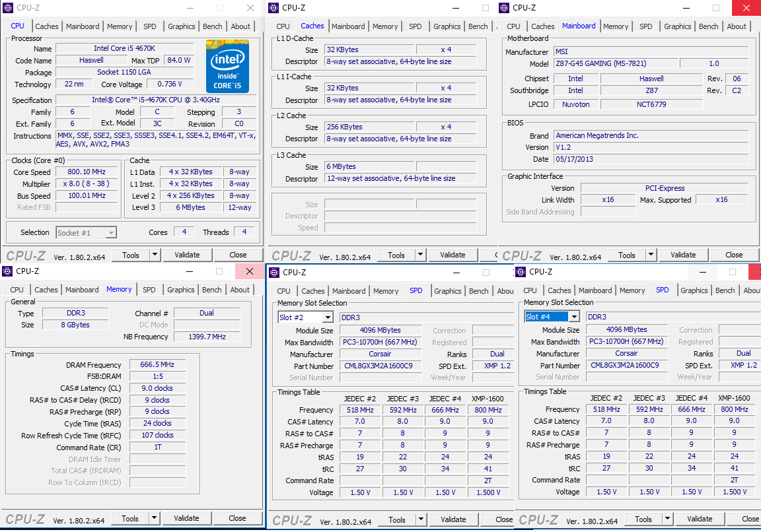
Task: Click the L3 Cache size 6 MBytes
Action: coord(369,166)
